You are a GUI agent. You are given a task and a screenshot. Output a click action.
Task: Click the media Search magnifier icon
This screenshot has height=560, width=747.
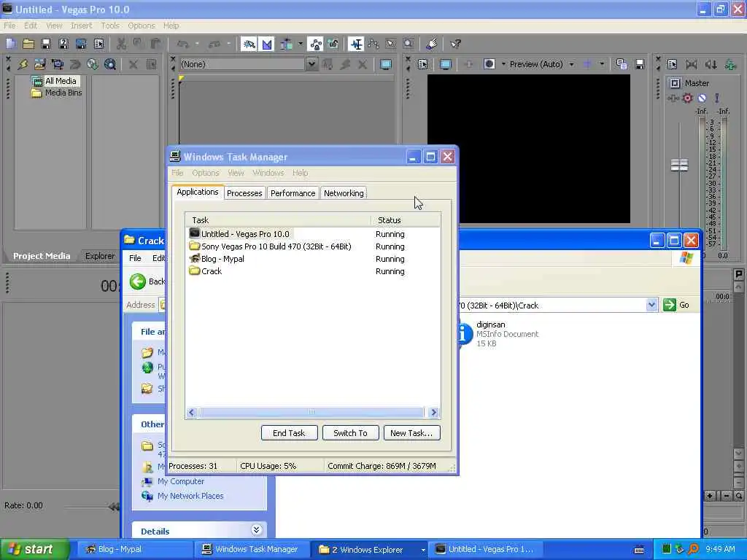[110, 64]
